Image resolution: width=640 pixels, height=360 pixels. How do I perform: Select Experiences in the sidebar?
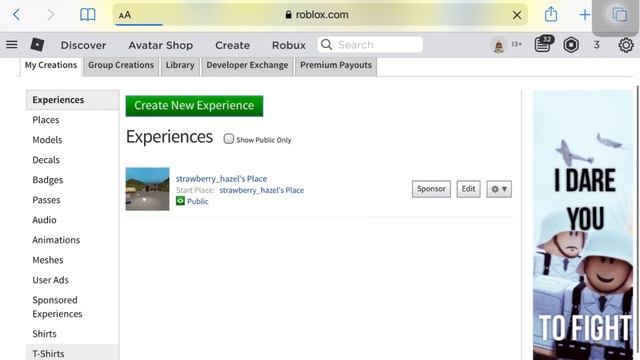tap(72, 100)
